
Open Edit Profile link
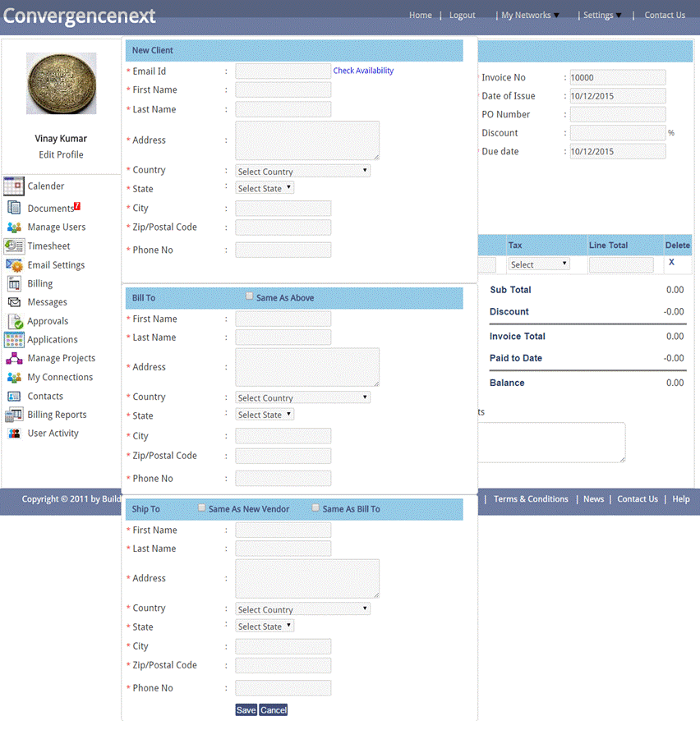pos(61,154)
